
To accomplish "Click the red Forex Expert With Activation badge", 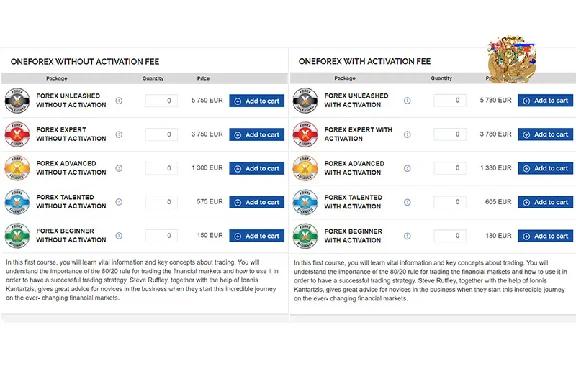I will pyautogui.click(x=305, y=134).
